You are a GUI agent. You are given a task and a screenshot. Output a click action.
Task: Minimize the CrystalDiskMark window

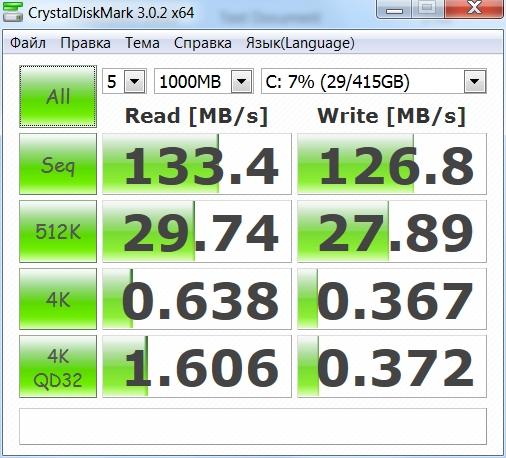pos(394,9)
